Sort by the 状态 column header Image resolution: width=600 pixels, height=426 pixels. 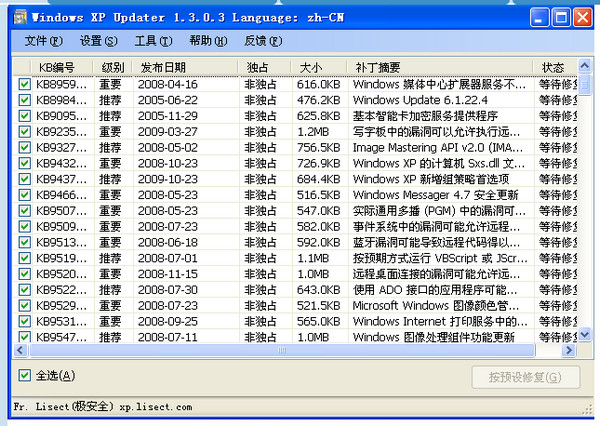click(555, 67)
